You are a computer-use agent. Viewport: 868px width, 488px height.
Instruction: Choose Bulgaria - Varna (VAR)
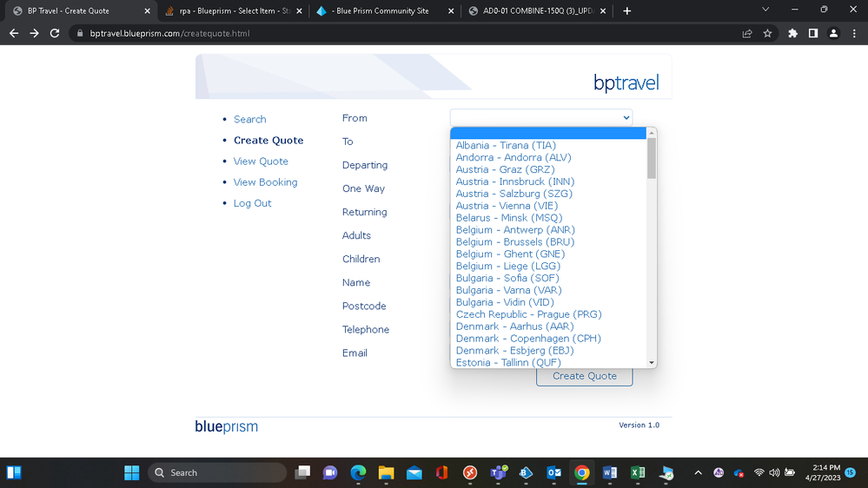[548, 290]
